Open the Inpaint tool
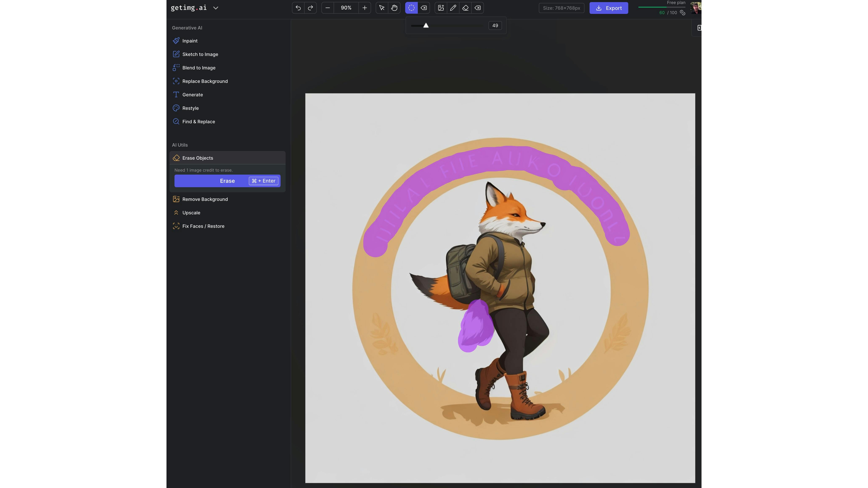 click(190, 41)
